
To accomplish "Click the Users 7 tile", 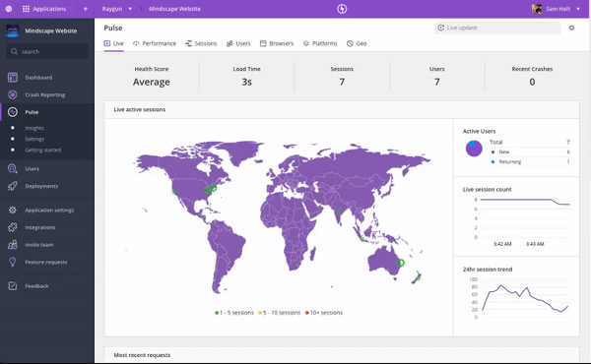I will click(436, 77).
